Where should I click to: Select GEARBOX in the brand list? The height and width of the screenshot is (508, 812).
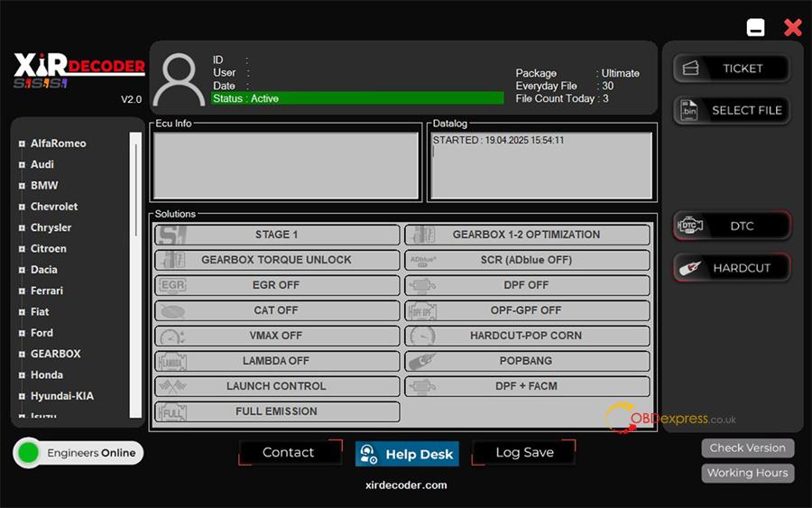(55, 355)
